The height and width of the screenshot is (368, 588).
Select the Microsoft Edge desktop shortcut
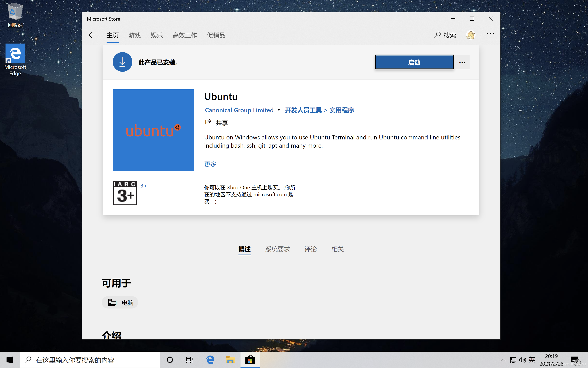[15, 60]
